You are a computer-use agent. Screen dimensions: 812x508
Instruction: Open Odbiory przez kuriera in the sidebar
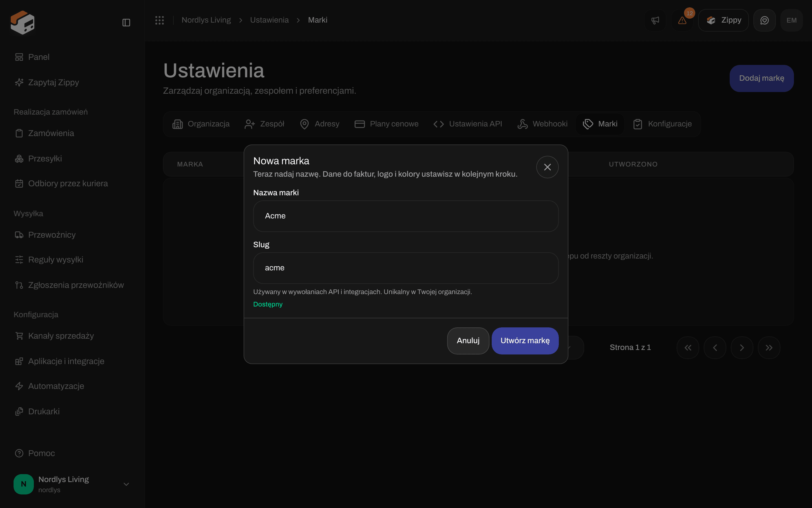click(72, 183)
